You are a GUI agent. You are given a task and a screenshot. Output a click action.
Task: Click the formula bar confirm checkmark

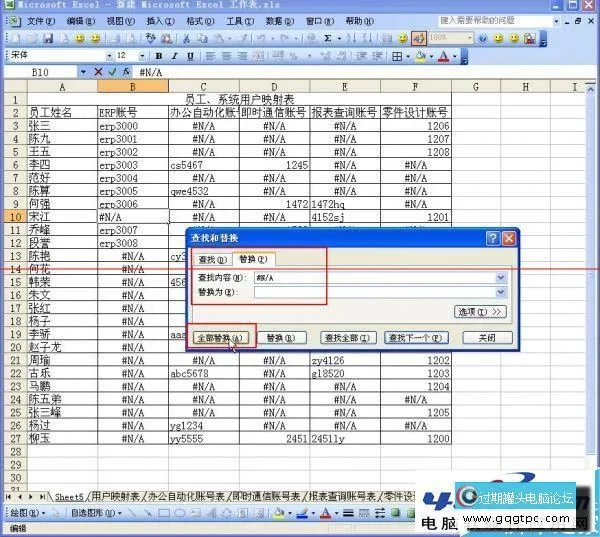(x=112, y=72)
